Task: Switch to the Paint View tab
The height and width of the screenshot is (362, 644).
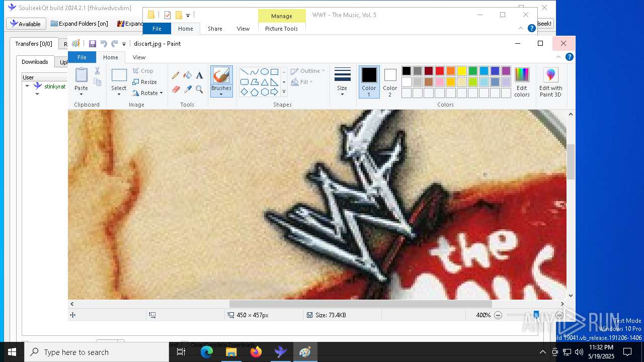Action: (139, 57)
